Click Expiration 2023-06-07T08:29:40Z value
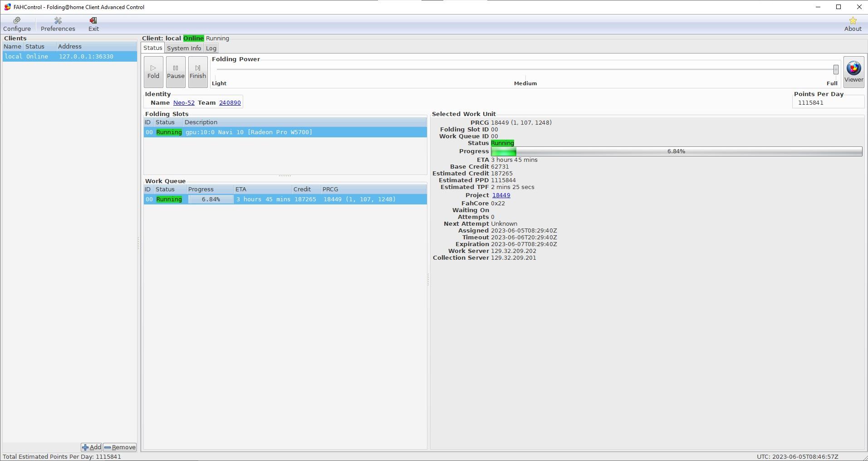The image size is (868, 461). click(x=524, y=244)
